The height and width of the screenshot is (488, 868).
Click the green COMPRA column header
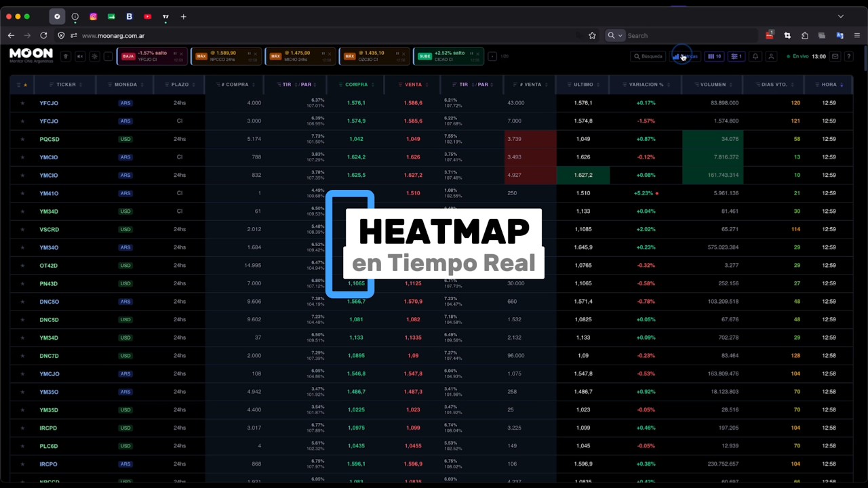click(356, 85)
